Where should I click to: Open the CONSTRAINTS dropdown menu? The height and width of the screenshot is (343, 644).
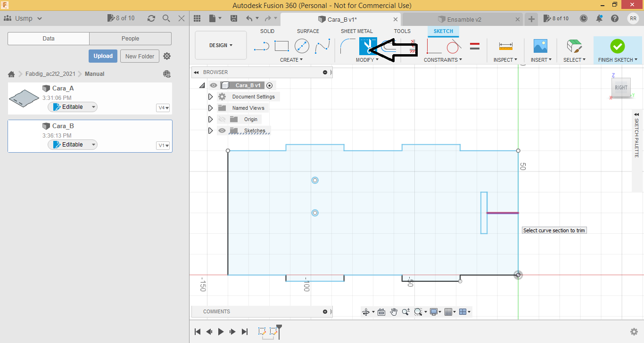click(443, 60)
